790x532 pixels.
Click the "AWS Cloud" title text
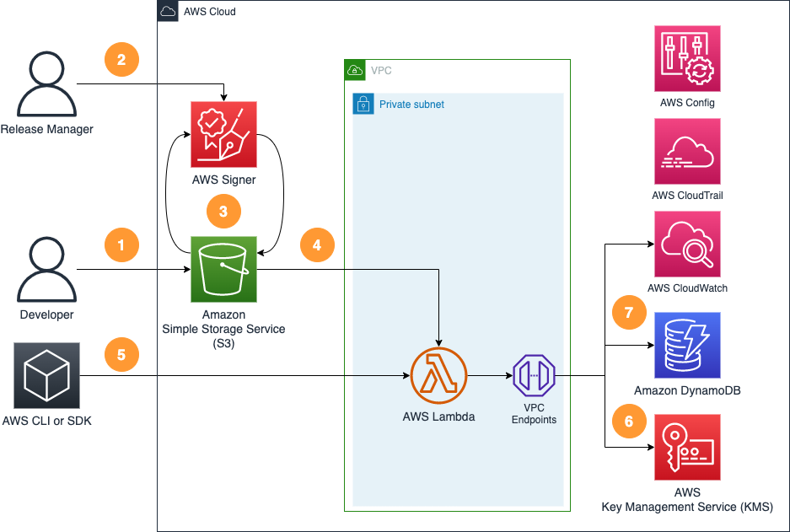pyautogui.click(x=210, y=12)
